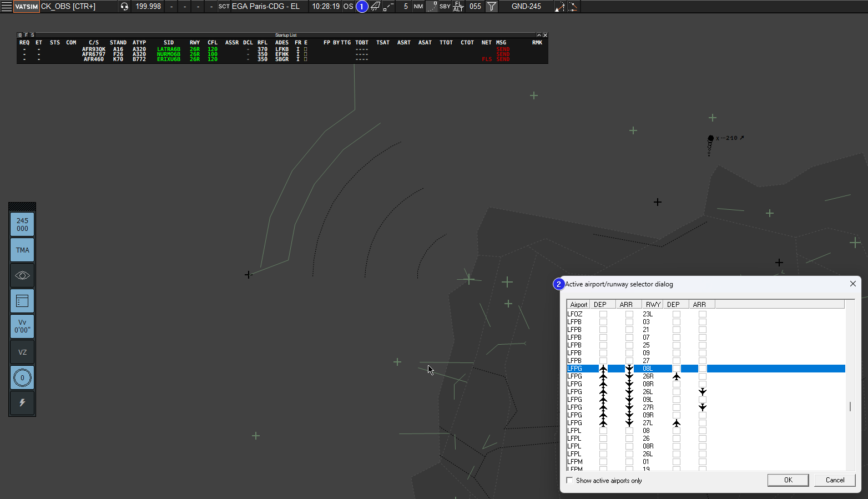Select the S tab of the Startup List
868x499 pixels.
click(x=32, y=35)
